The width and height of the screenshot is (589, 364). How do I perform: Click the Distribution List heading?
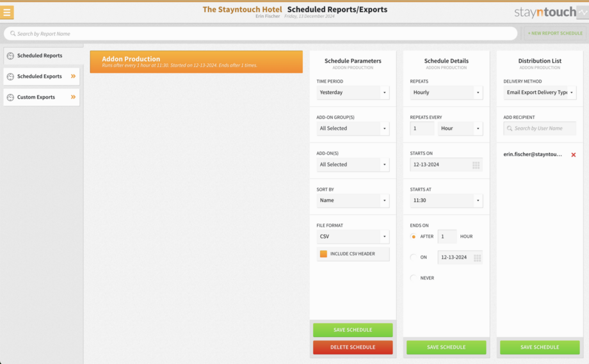point(540,61)
